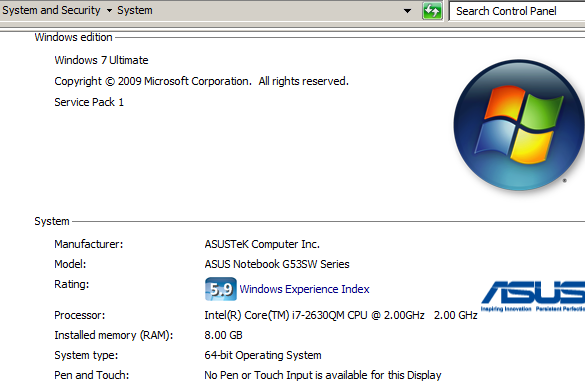Click the 8.00 GB installed memory value
585x383 pixels.
223,335
